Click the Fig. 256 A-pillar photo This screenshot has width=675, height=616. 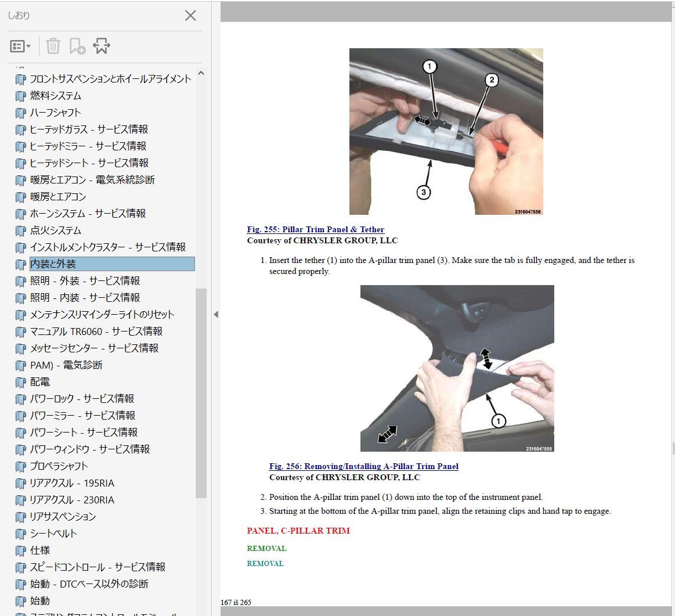[457, 368]
